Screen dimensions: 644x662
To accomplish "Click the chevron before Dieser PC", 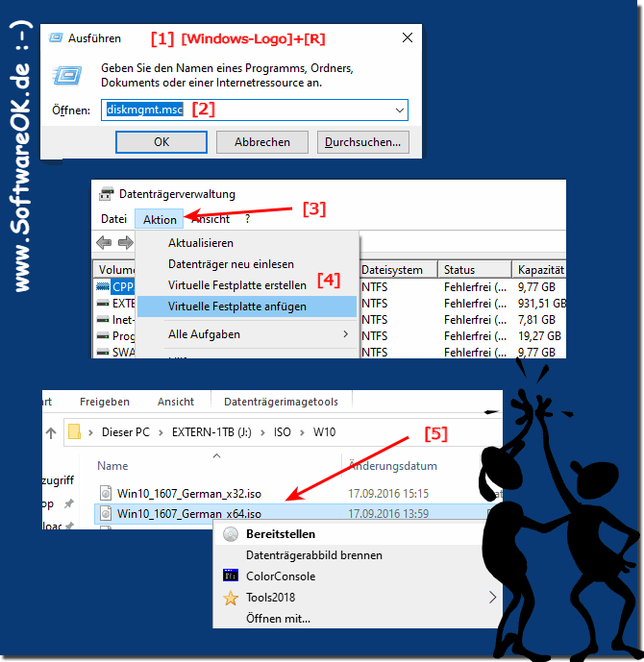I will (90, 432).
